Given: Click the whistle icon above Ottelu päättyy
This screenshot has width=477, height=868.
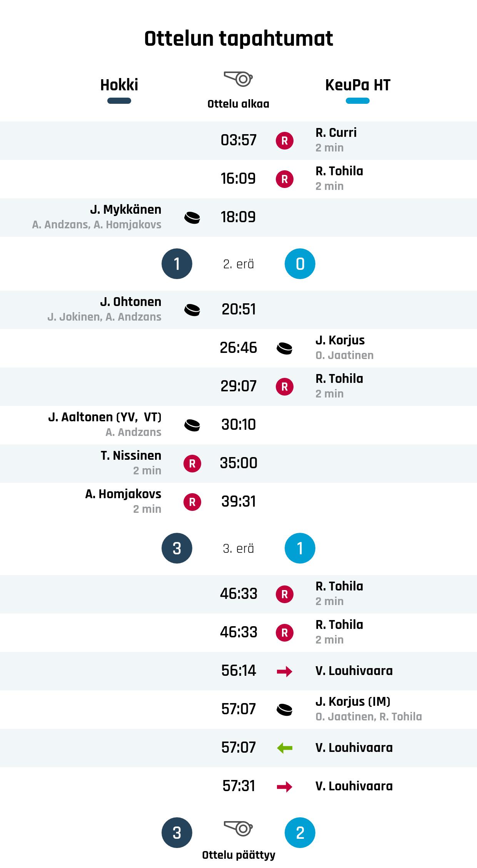Looking at the screenshot, I should pos(239,827).
